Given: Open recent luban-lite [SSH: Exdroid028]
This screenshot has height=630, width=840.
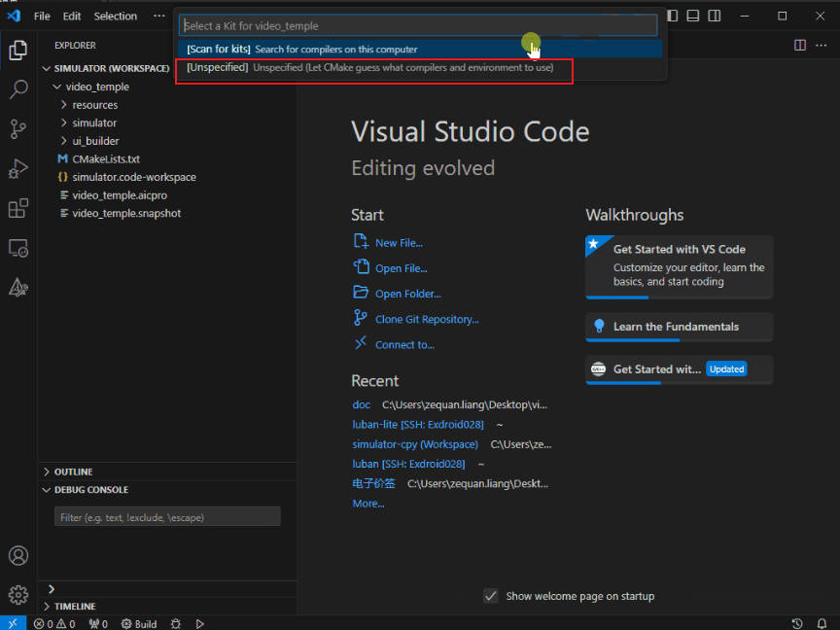Looking at the screenshot, I should pos(418,424).
